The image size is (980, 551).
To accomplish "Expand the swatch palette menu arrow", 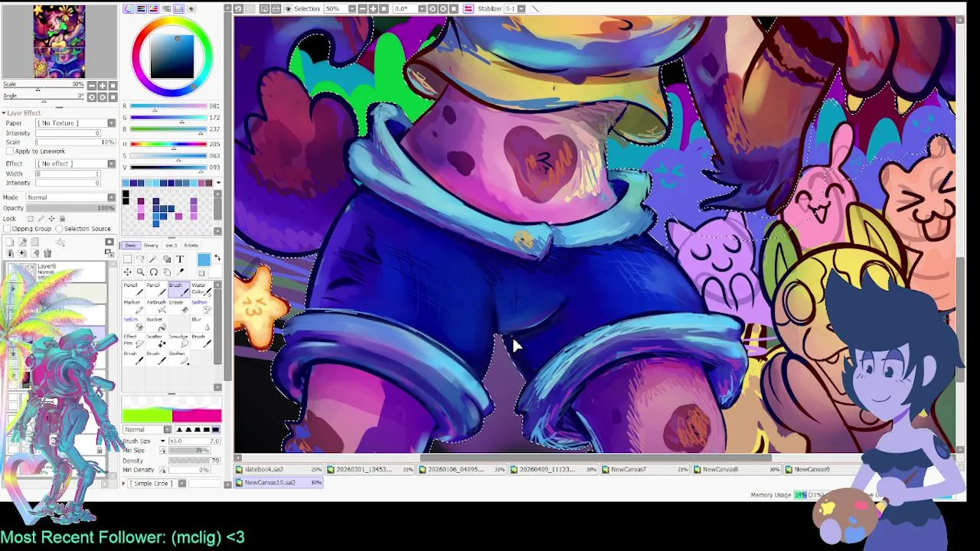I will (218, 183).
